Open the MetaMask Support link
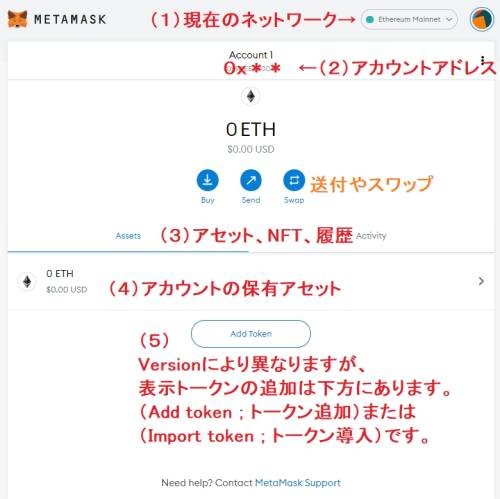This screenshot has height=499, width=500. tap(298, 482)
